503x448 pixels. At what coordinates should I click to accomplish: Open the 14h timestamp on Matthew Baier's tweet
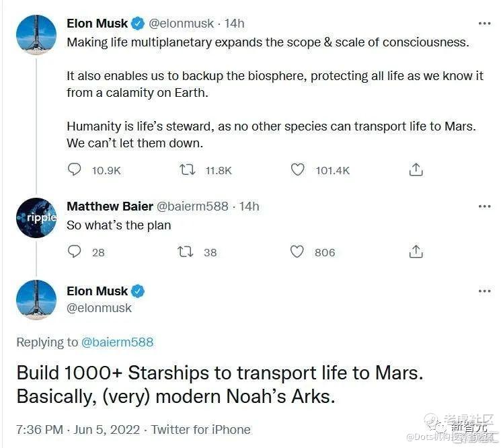pyautogui.click(x=249, y=206)
